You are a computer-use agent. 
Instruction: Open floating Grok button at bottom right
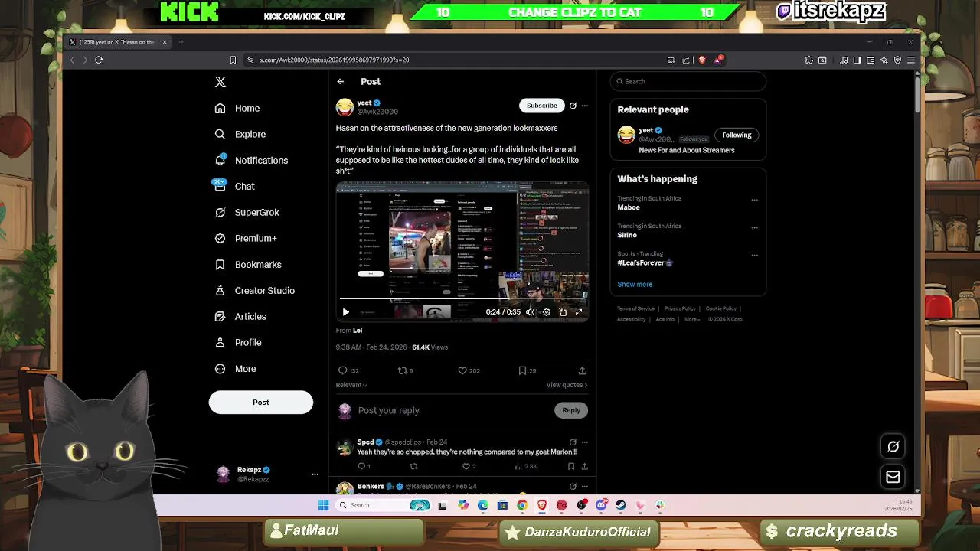pyautogui.click(x=893, y=447)
